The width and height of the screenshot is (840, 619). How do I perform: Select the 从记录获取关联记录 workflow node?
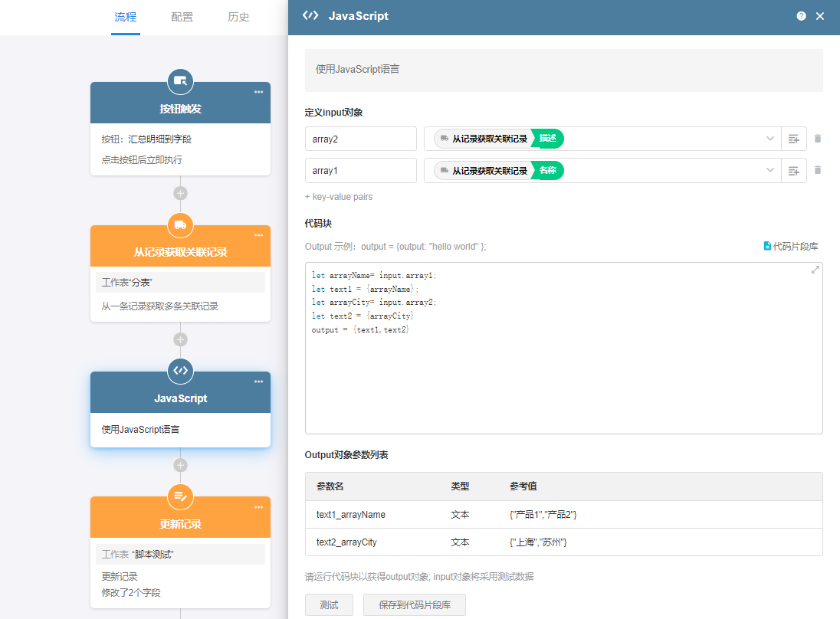180,252
